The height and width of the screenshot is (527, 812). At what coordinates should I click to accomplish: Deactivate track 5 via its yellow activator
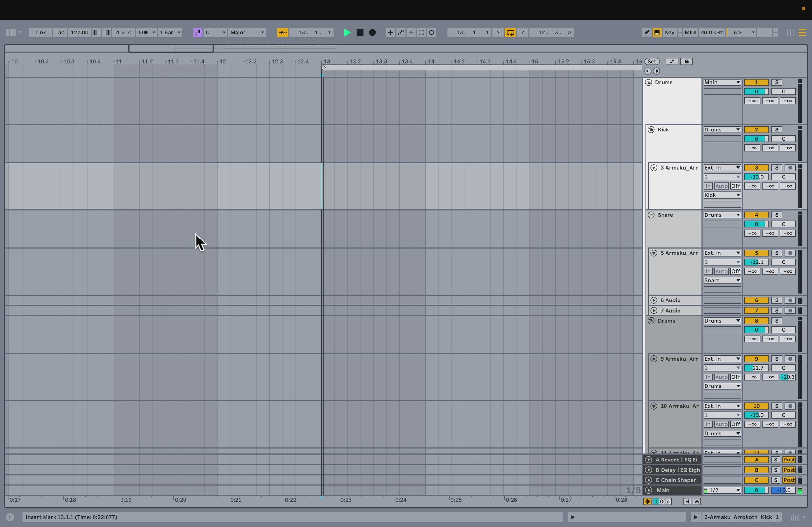point(756,253)
